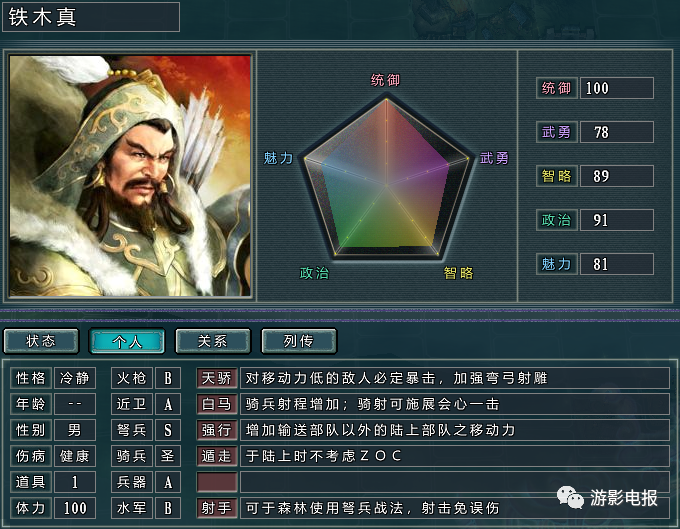Select the 白马 skill label
Image resolution: width=680 pixels, height=529 pixels.
(217, 404)
